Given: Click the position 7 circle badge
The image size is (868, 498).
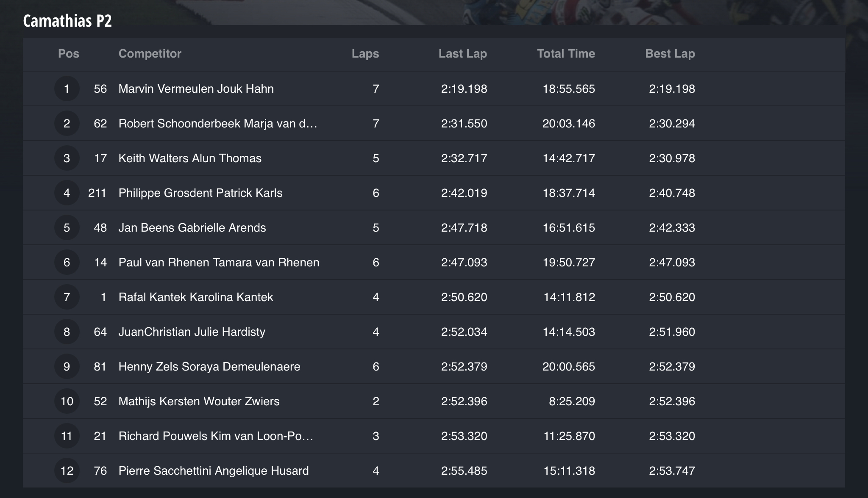Looking at the screenshot, I should pos(67,297).
